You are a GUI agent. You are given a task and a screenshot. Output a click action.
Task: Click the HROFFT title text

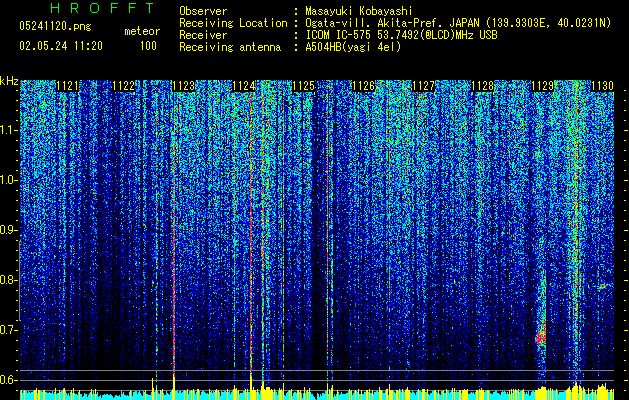pyautogui.click(x=103, y=8)
